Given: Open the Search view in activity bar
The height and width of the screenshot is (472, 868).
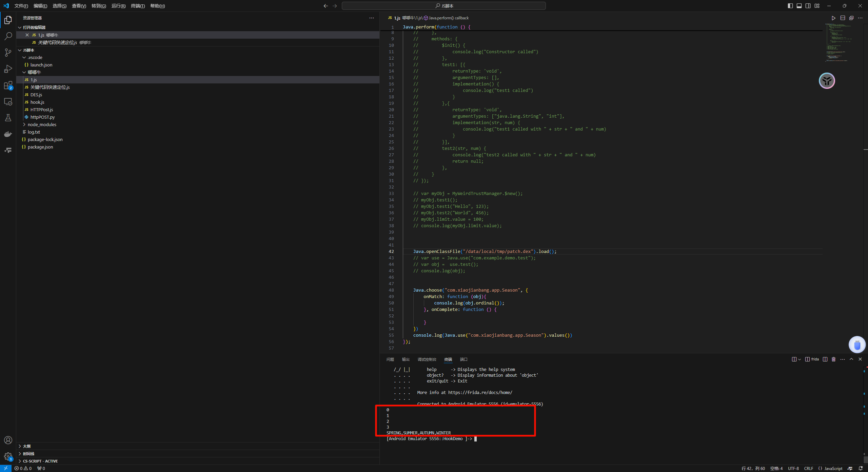Looking at the screenshot, I should (x=8, y=36).
